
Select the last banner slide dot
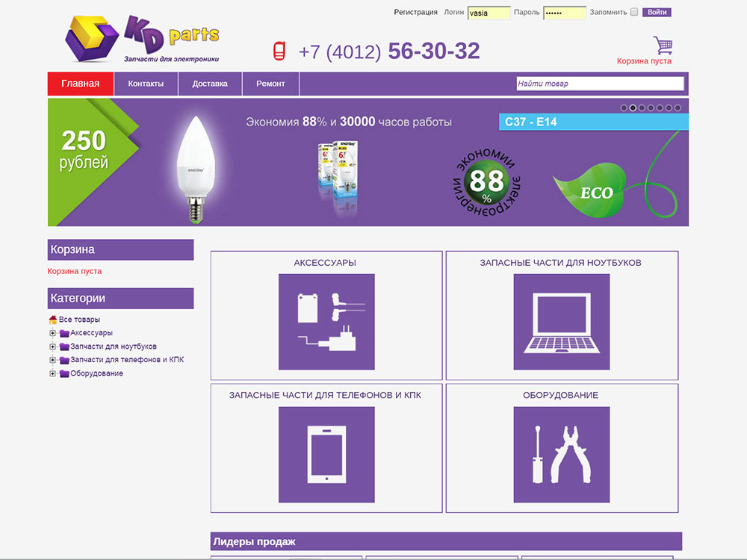[678, 108]
